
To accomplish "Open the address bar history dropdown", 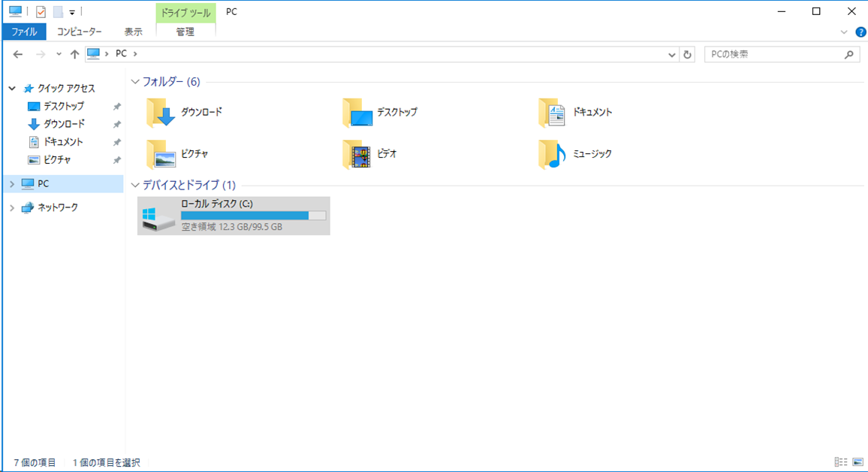I will [x=672, y=54].
